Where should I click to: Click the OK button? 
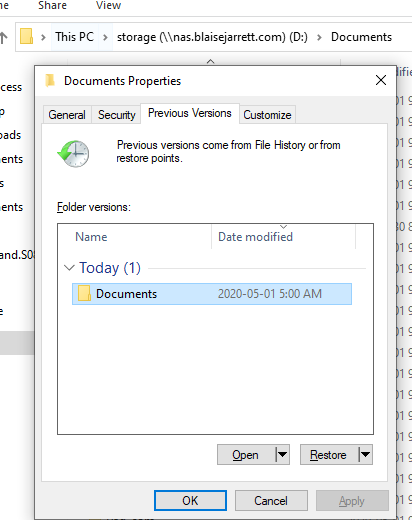pos(190,500)
